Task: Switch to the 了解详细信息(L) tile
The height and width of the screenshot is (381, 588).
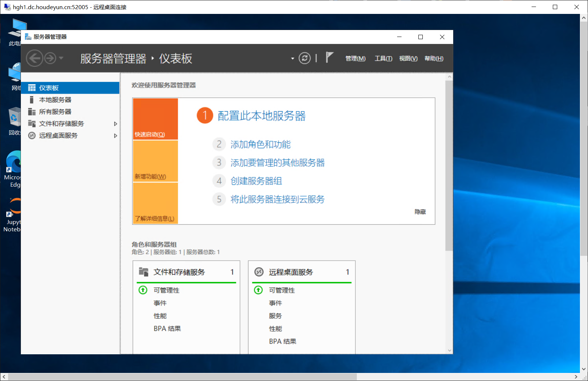Action: pos(155,203)
